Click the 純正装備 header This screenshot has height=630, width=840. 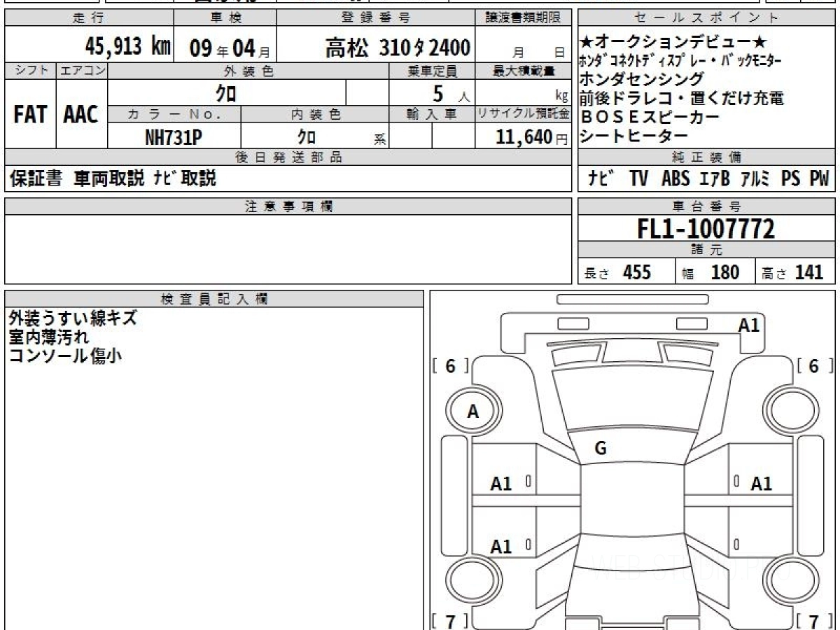tap(706, 157)
